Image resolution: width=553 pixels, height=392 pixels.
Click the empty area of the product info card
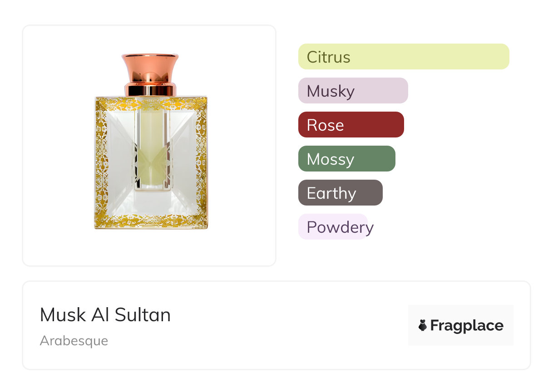click(x=281, y=327)
